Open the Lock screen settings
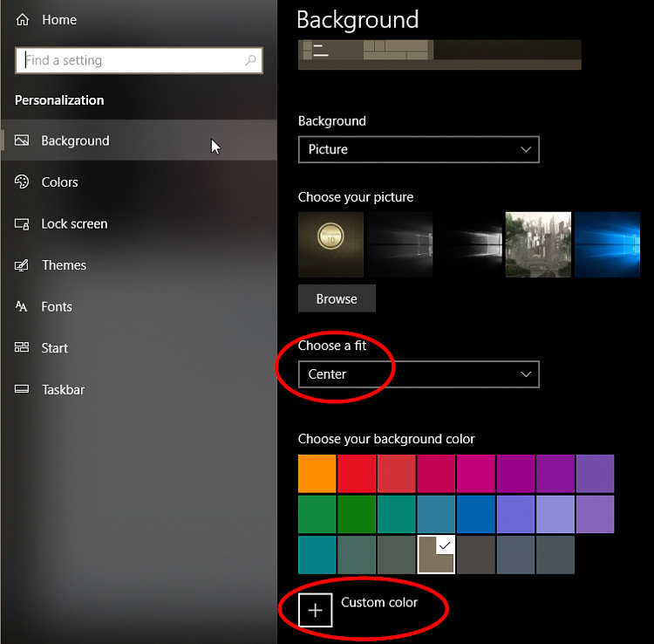The width and height of the screenshot is (654, 644). [x=140, y=223]
